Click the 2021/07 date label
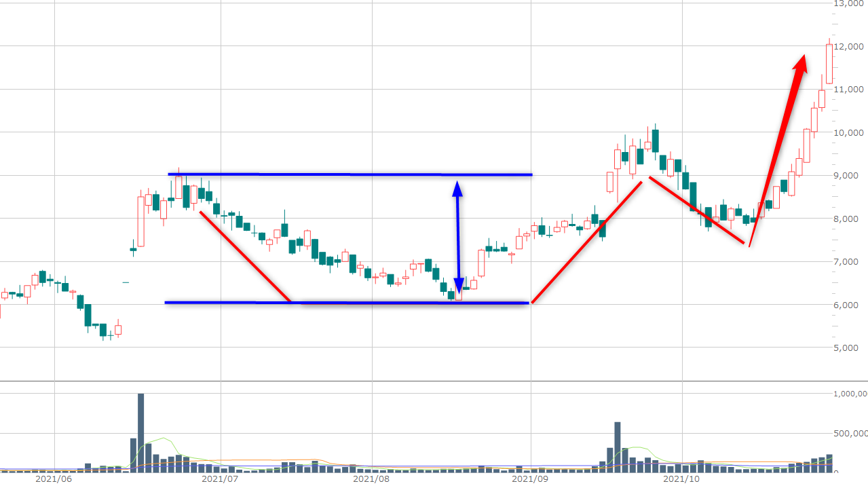Screen dimensions: 868x488 click(221, 478)
